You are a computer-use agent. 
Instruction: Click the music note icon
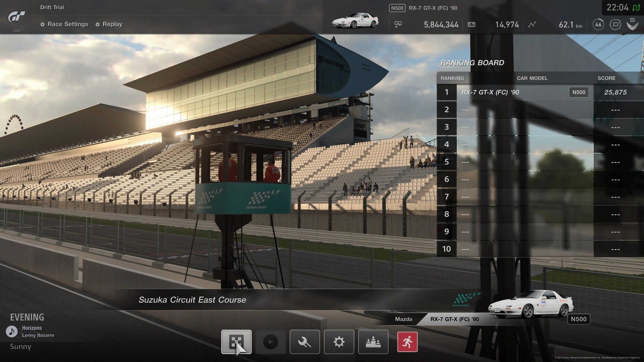(x=12, y=331)
